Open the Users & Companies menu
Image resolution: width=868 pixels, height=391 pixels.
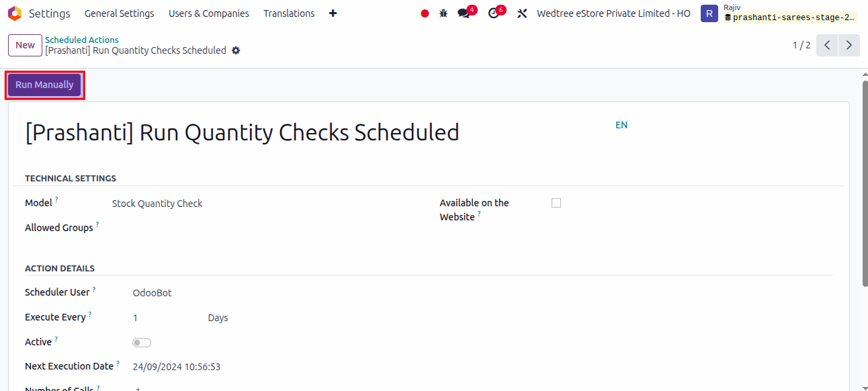(x=208, y=13)
